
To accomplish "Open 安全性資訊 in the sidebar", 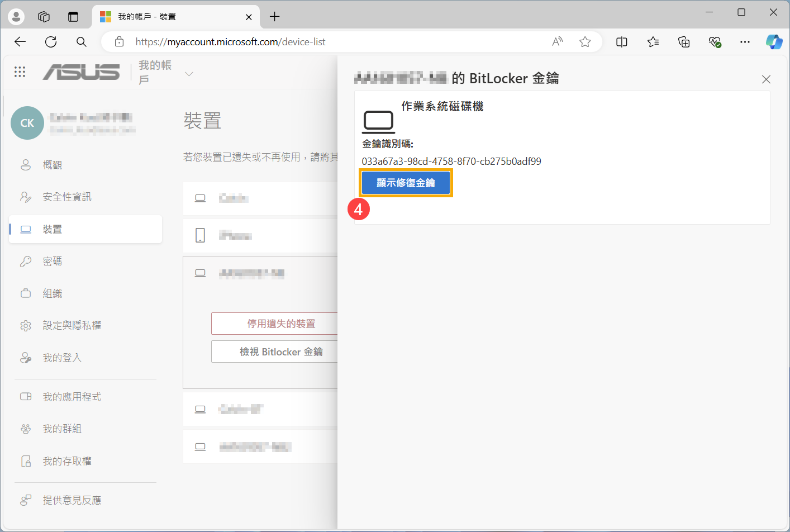I will tap(85, 197).
